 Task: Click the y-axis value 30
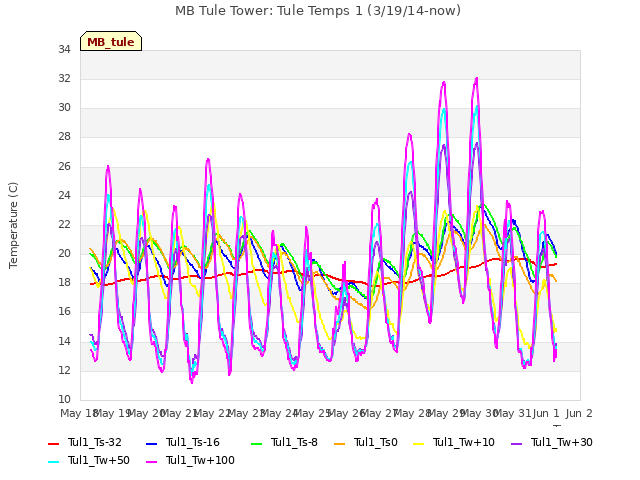pos(64,108)
